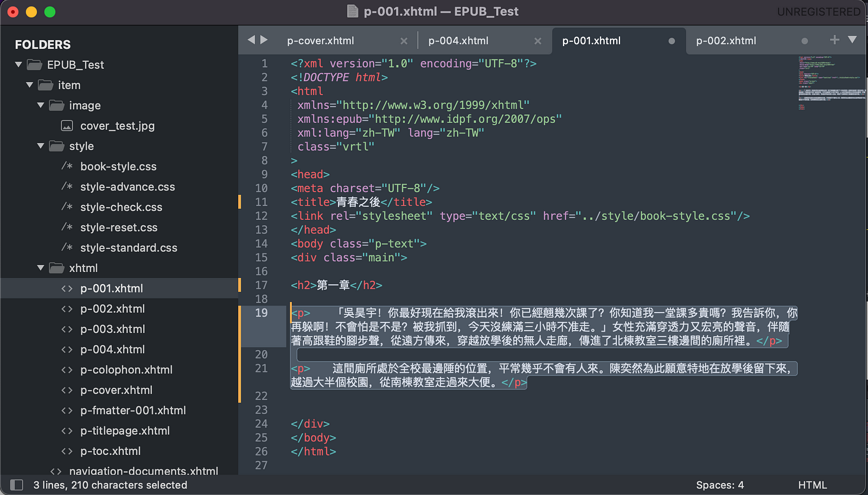Collapse the xhtml folder arrow
The image size is (868, 495).
click(41, 268)
